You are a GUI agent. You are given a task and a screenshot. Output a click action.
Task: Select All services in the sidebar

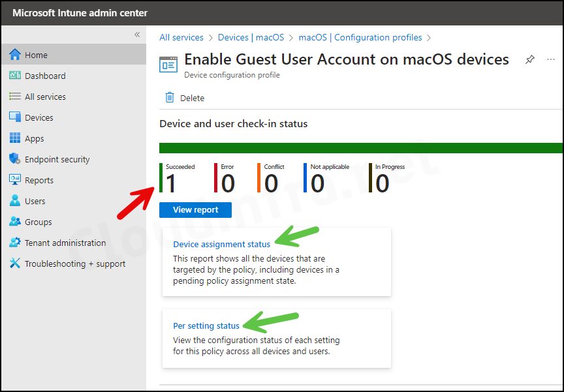click(74, 97)
